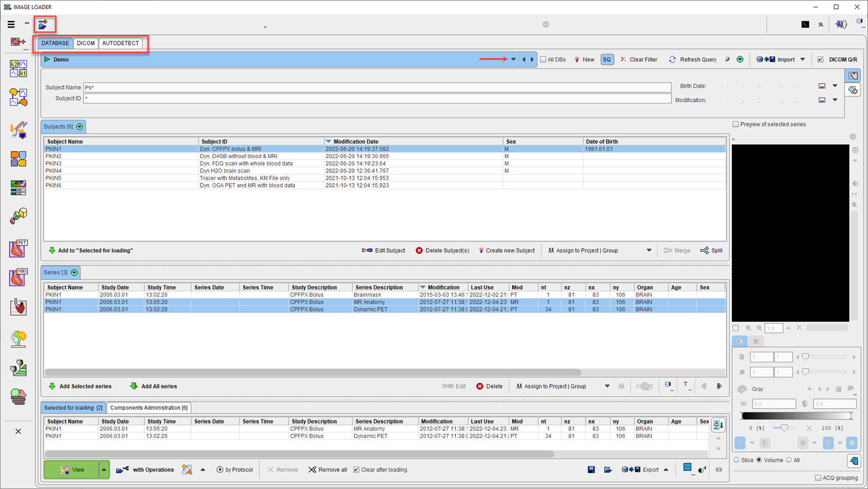Open the hamburger menu icon
This screenshot has width=868, height=489.
point(11,25)
